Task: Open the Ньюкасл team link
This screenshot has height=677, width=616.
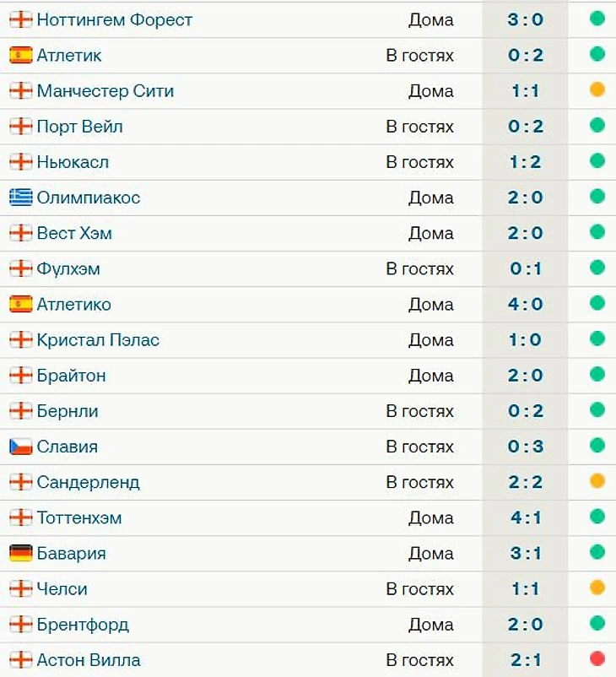Action: coord(73,162)
